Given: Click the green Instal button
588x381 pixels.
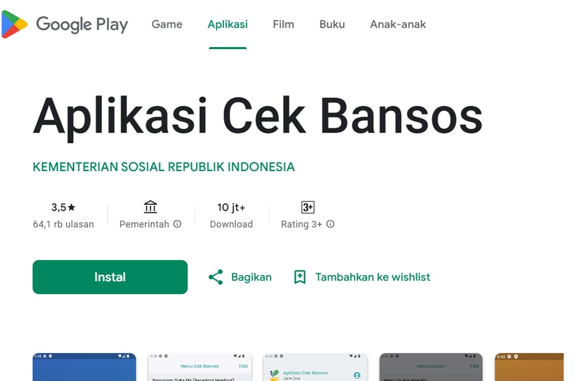Looking at the screenshot, I should (x=110, y=277).
